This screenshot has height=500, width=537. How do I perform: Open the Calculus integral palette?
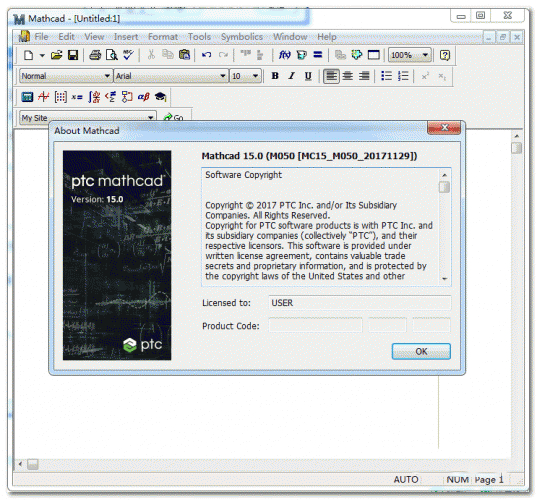tap(94, 97)
